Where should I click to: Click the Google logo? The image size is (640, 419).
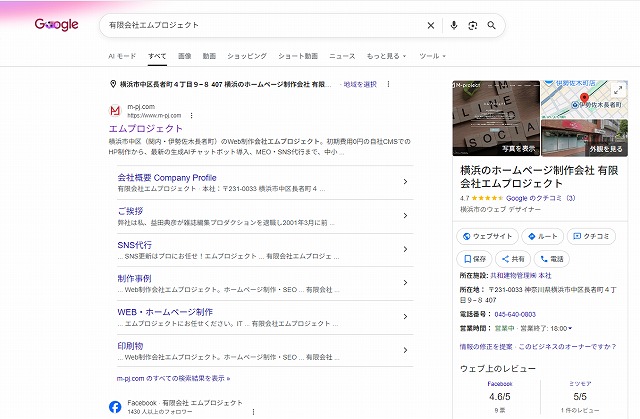pyautogui.click(x=56, y=24)
